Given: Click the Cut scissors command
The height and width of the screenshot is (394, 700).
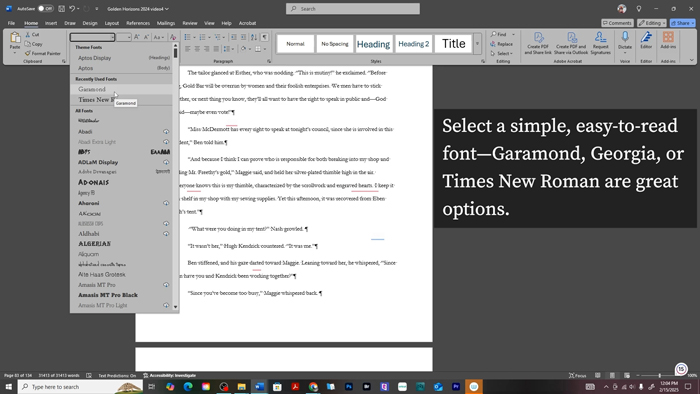Looking at the screenshot, I should coord(32,34).
